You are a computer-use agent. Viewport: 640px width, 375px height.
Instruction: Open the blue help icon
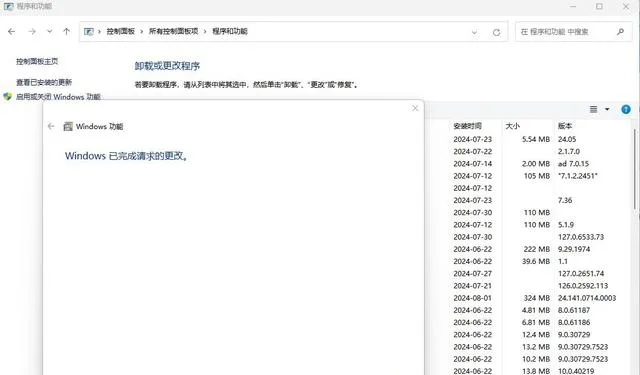coord(626,109)
